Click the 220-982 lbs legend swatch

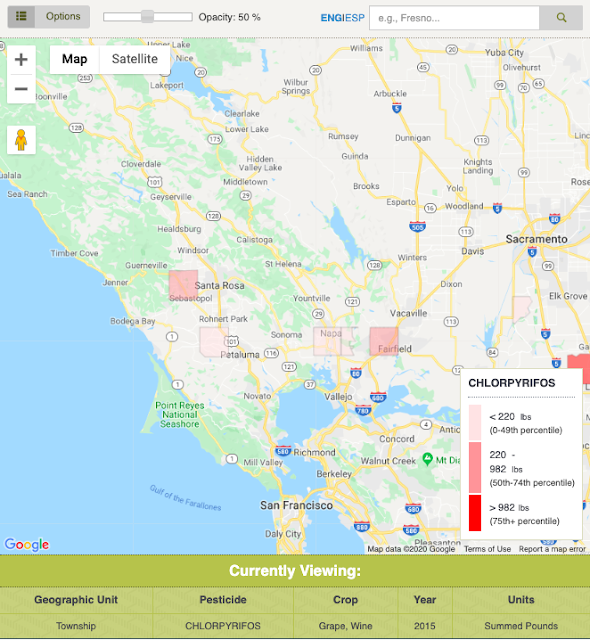click(475, 467)
